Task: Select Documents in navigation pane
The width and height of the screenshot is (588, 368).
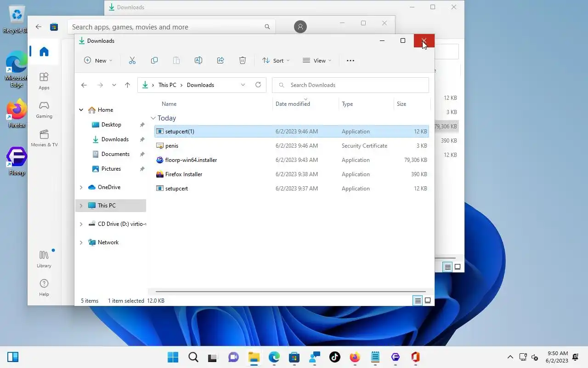Action: pos(115,154)
